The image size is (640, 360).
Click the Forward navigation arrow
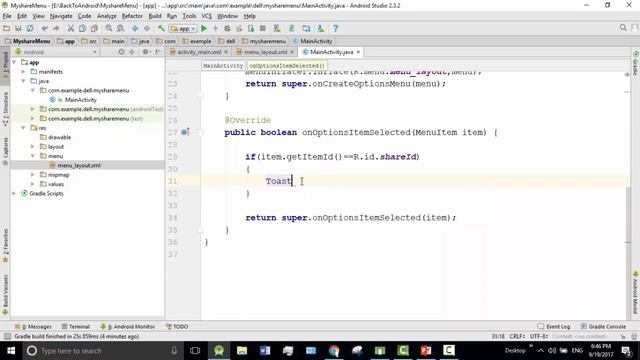[x=147, y=29]
